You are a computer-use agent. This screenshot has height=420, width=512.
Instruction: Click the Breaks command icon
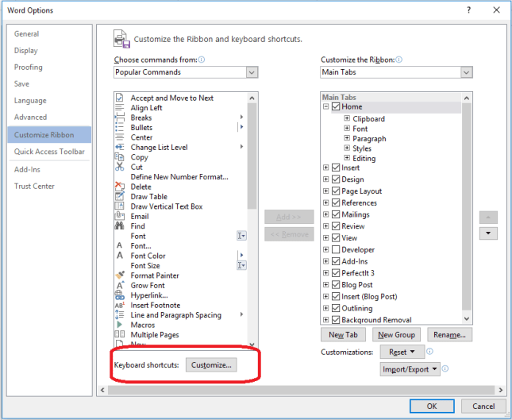tap(120, 118)
